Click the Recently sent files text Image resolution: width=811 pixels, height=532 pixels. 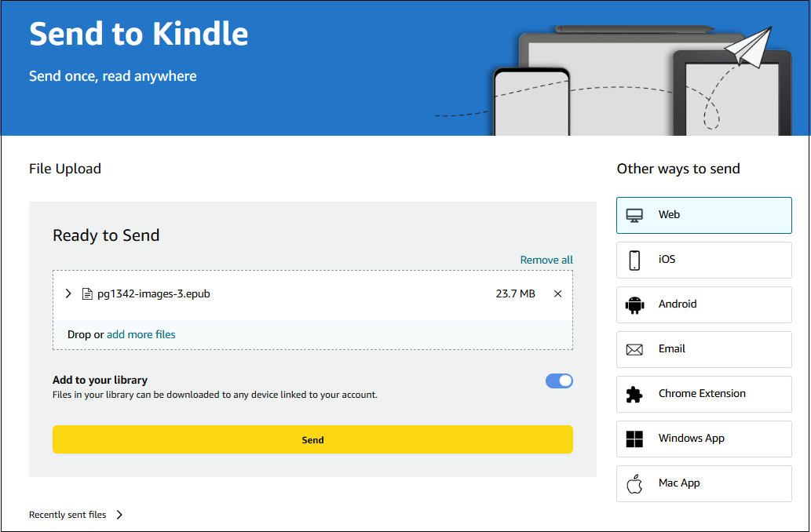[68, 515]
